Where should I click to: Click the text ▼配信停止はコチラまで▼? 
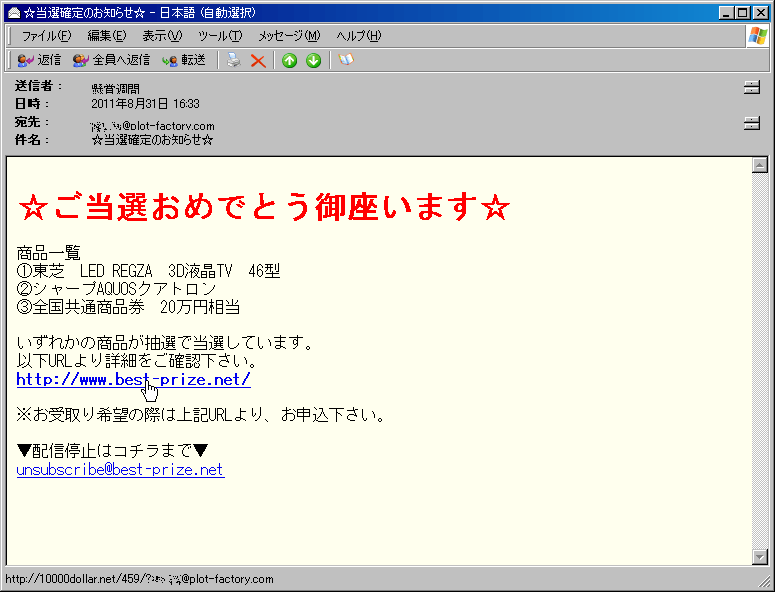click(112, 450)
